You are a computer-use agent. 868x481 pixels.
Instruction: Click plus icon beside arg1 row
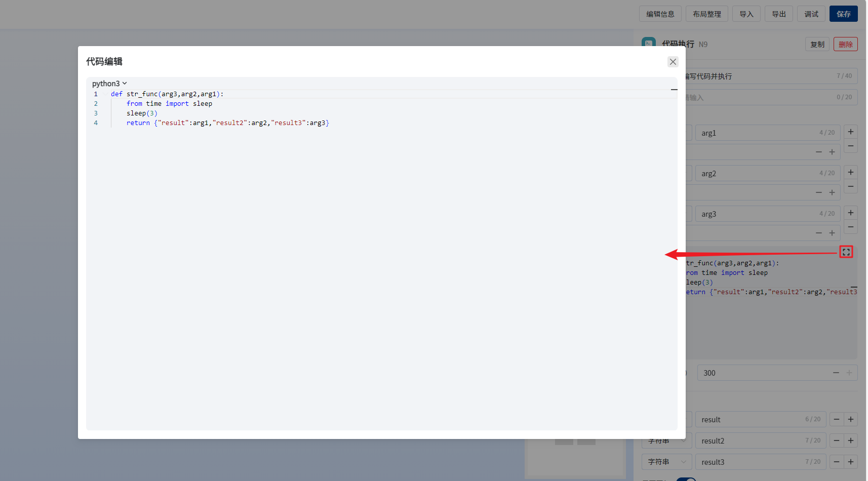(850, 132)
